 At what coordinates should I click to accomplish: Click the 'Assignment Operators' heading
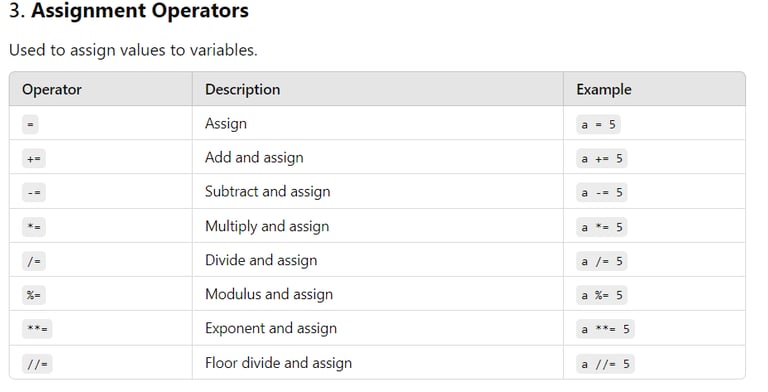(x=140, y=11)
